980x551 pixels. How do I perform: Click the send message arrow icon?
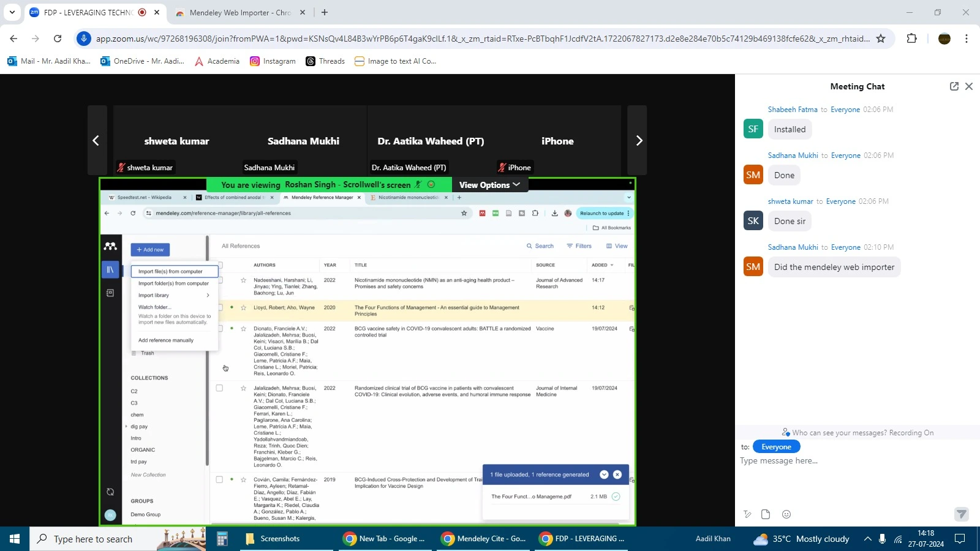tap(961, 514)
